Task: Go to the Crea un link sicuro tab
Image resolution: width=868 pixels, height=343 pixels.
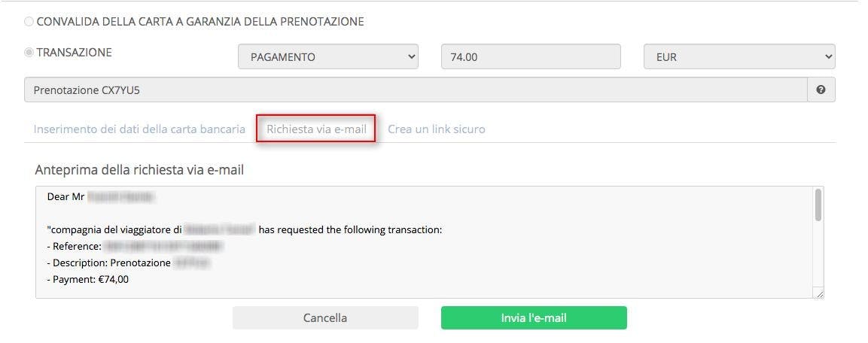Action: 436,129
